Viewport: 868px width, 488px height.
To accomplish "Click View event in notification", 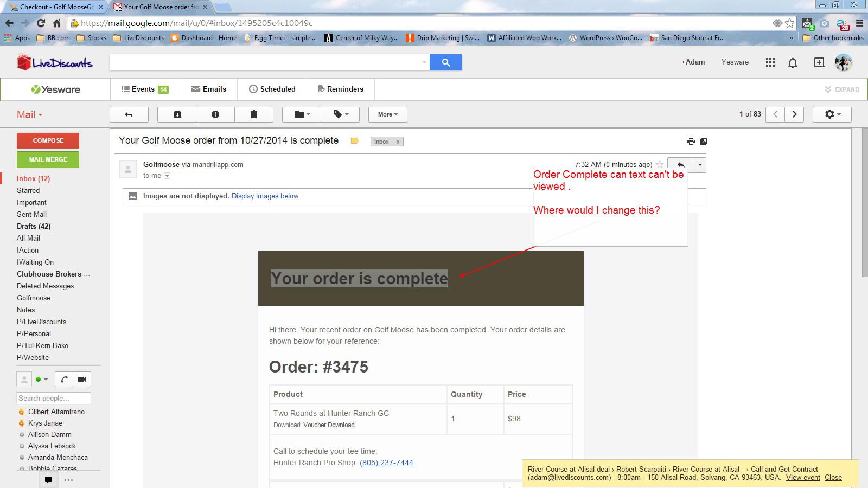I will pos(803,478).
